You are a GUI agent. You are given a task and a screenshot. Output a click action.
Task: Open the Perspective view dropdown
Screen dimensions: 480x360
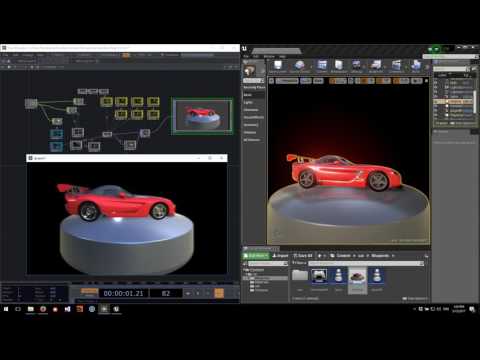point(287,81)
